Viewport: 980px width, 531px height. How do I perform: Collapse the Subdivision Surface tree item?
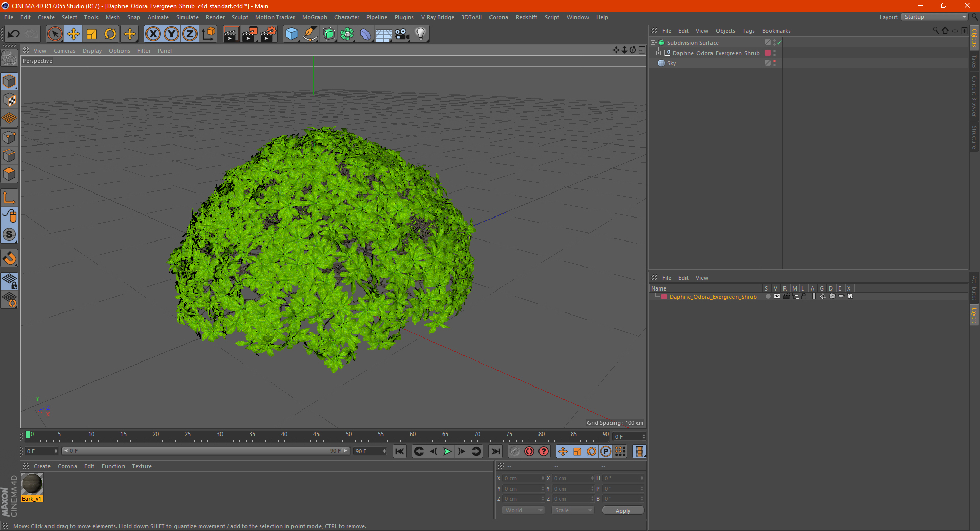(x=653, y=43)
